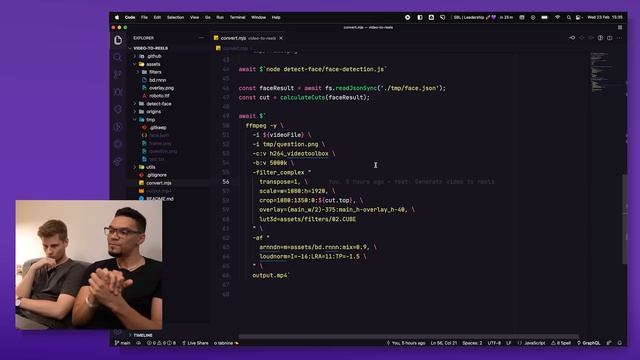Click the date and time in the menu bar
640x360 pixels.
coord(604,18)
